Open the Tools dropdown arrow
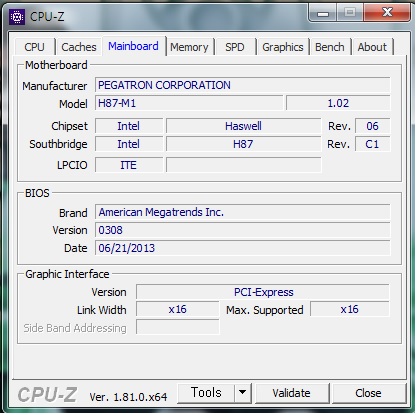418x415 pixels. (242, 393)
